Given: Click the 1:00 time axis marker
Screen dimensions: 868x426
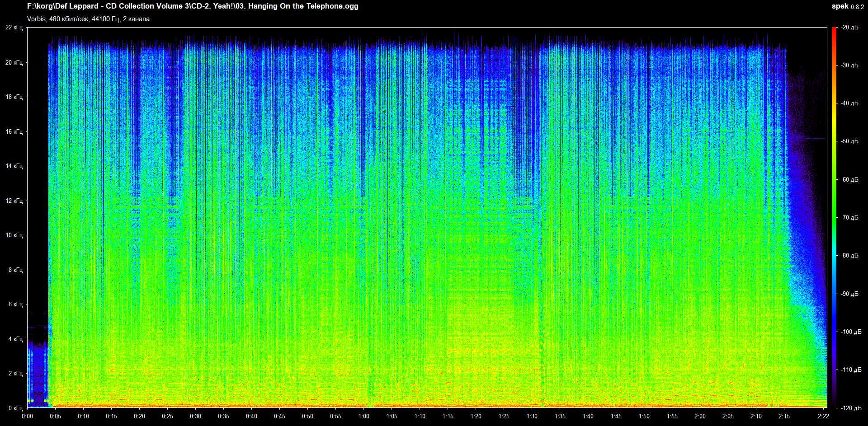Looking at the screenshot, I should click(x=363, y=416).
